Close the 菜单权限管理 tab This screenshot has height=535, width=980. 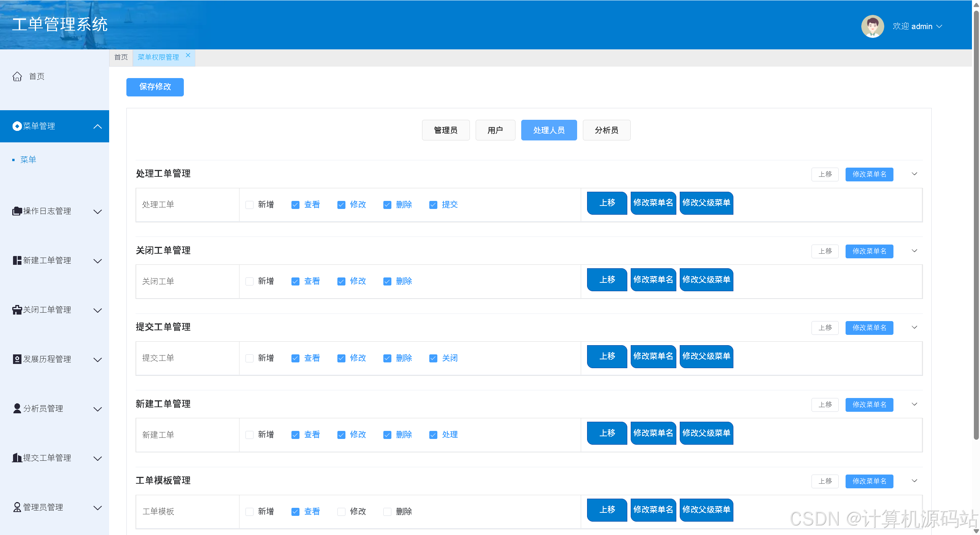coord(188,55)
